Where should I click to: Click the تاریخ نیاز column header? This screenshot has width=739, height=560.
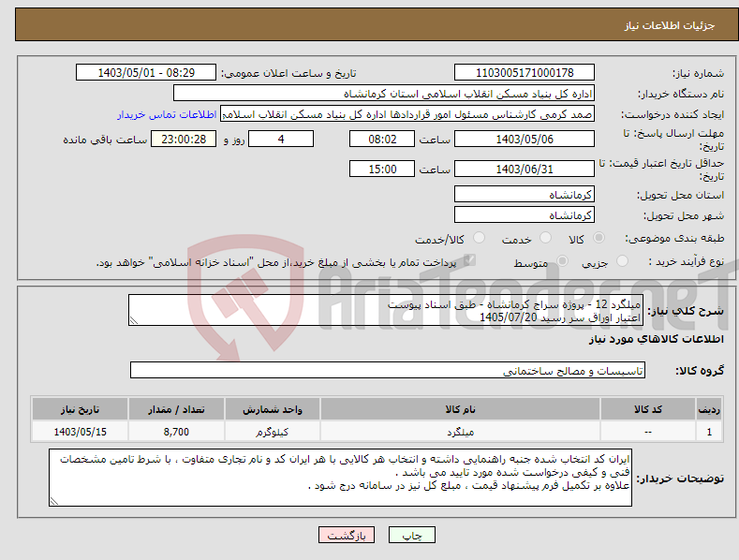click(80, 409)
